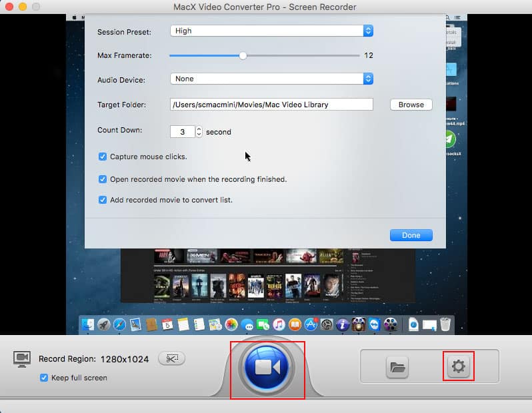Click the Record Region 1280x1024 value
Image resolution: width=532 pixels, height=413 pixels.
point(125,360)
